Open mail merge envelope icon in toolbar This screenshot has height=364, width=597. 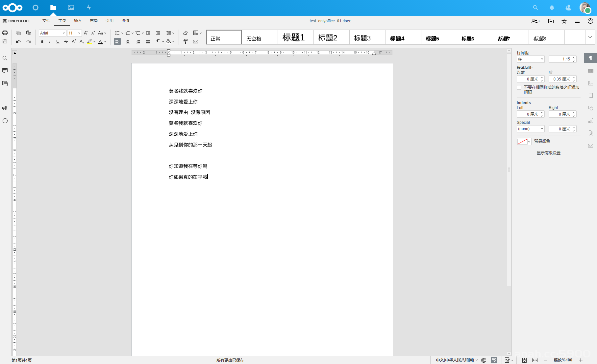(x=196, y=41)
